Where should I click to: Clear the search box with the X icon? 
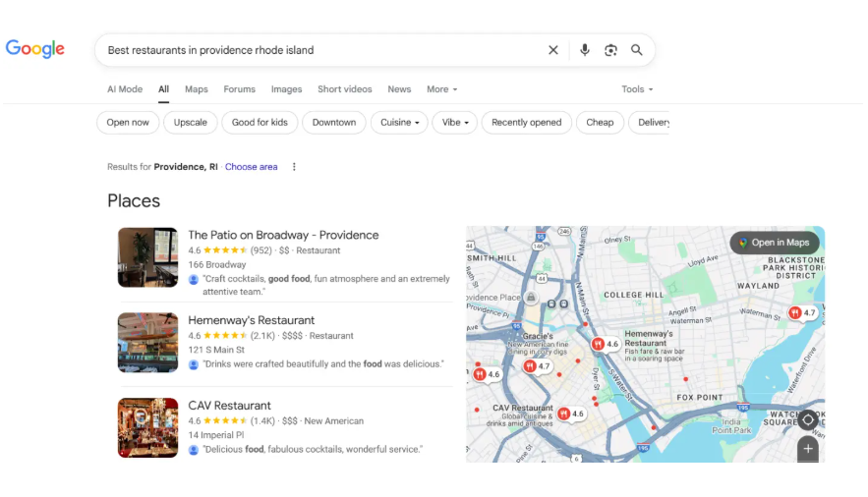tap(553, 50)
